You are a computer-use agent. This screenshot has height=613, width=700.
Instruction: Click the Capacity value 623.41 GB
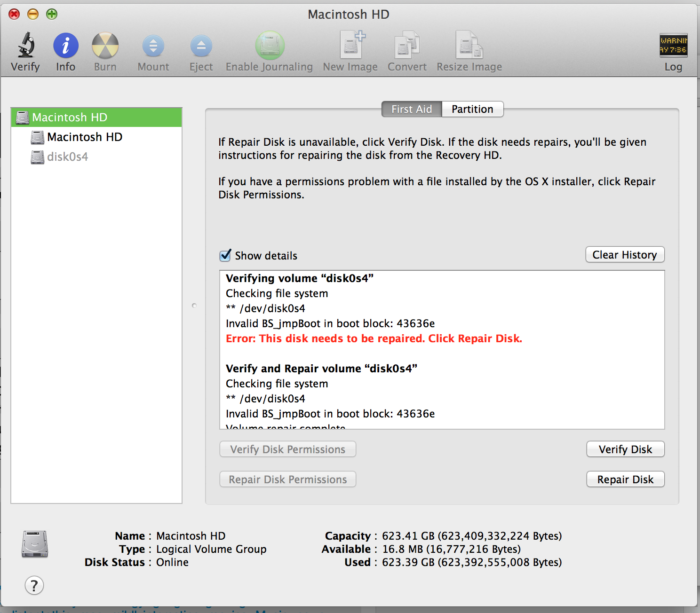(472, 536)
